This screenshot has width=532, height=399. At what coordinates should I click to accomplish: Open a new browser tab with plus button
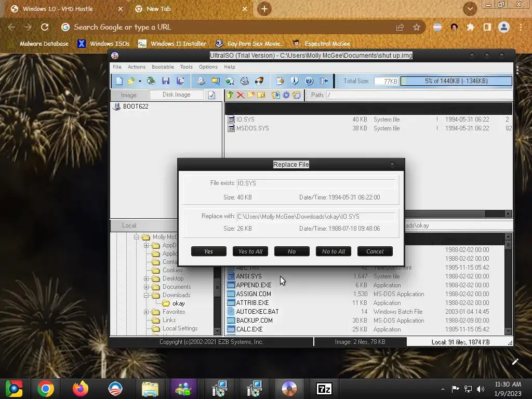click(264, 9)
